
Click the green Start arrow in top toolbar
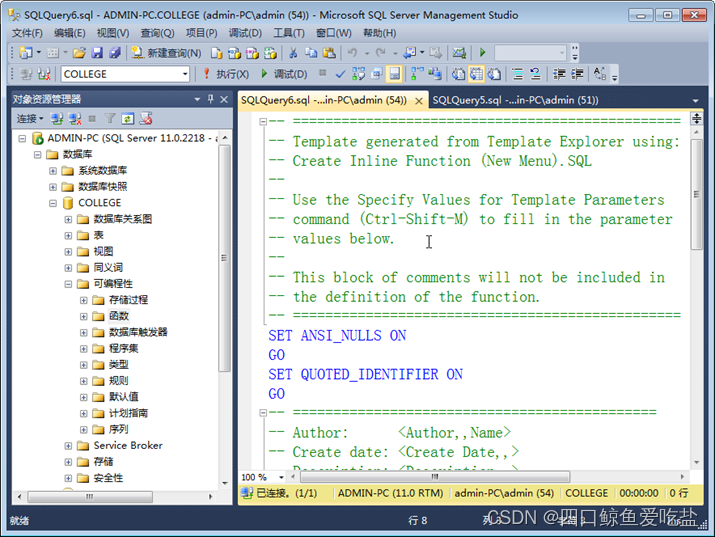pyautogui.click(x=482, y=53)
